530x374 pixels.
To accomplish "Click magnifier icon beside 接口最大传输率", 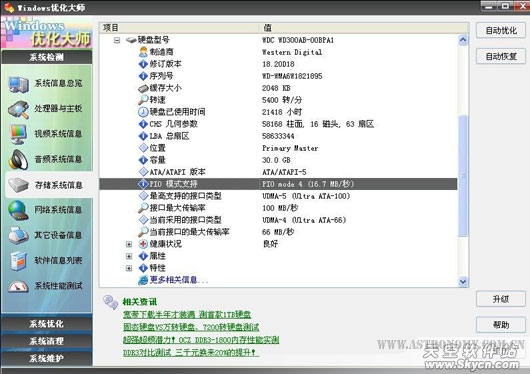I will point(143,208).
